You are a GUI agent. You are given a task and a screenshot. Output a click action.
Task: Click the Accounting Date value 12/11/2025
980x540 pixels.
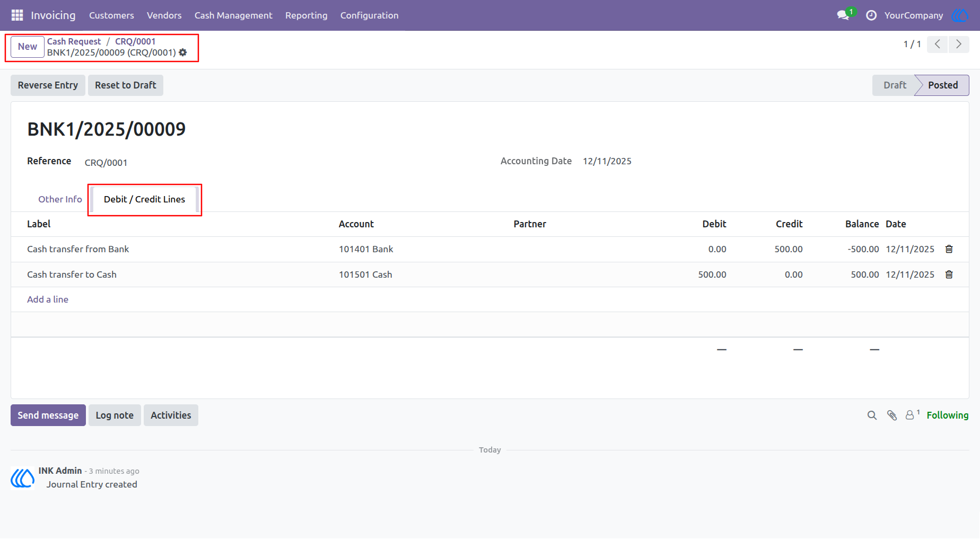pos(607,161)
